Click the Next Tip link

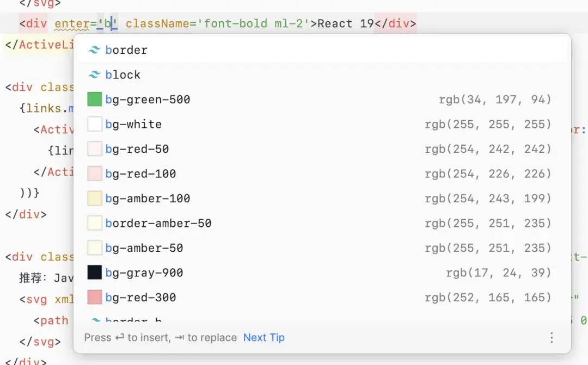(264, 338)
